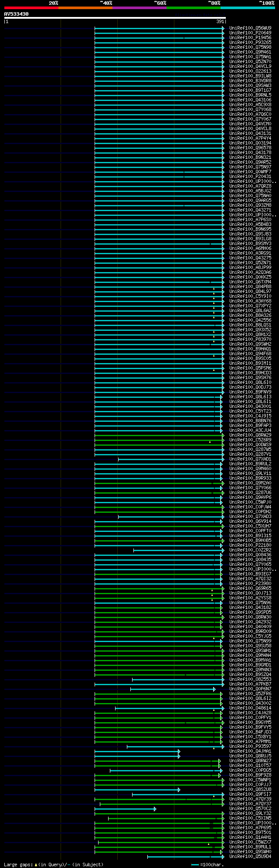This screenshot has width=279, height=868.
Task: Open hit UniRef100_P19456
Action: coord(250,37)
